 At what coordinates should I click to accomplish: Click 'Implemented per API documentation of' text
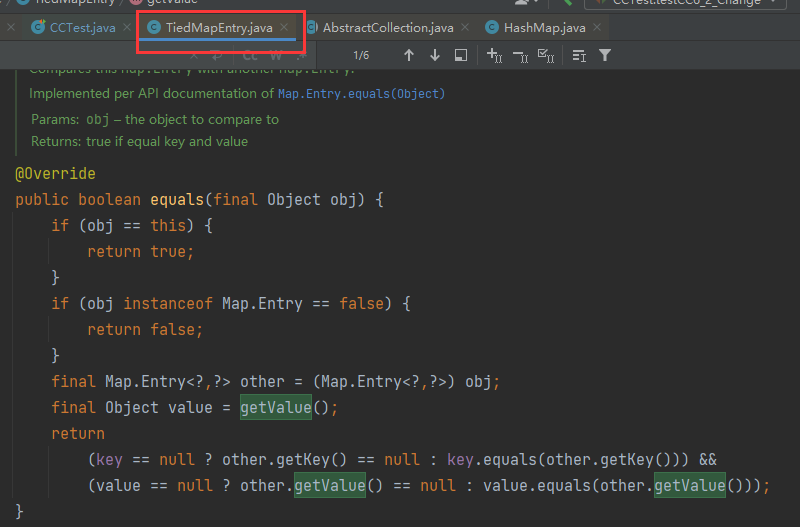[152, 93]
